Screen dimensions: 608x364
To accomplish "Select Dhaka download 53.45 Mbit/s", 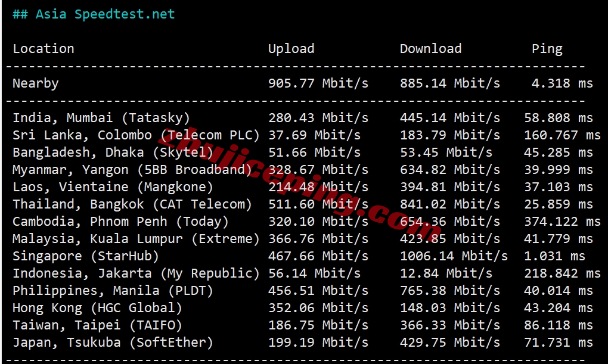I will (446, 153).
